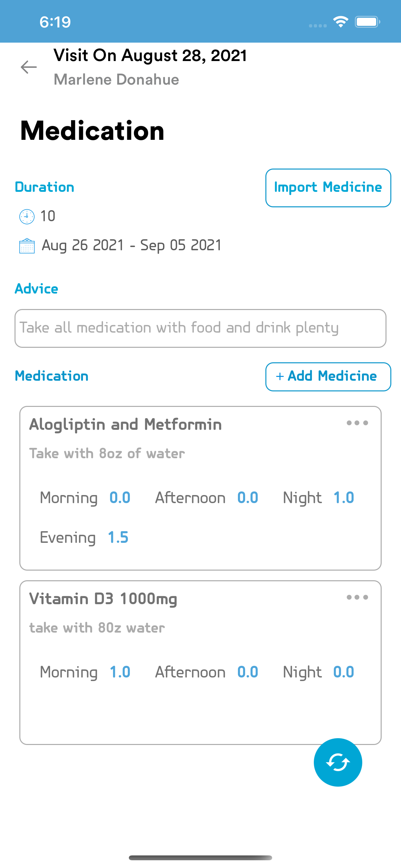Tap the Wi-Fi status icon
Viewport: 401px width, 868px height.
(x=341, y=22)
